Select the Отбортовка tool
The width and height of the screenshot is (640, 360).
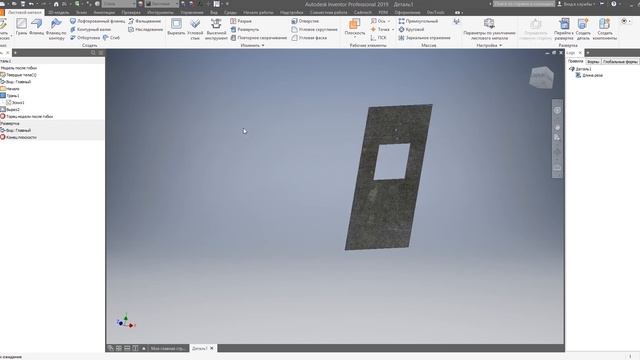click(85, 38)
